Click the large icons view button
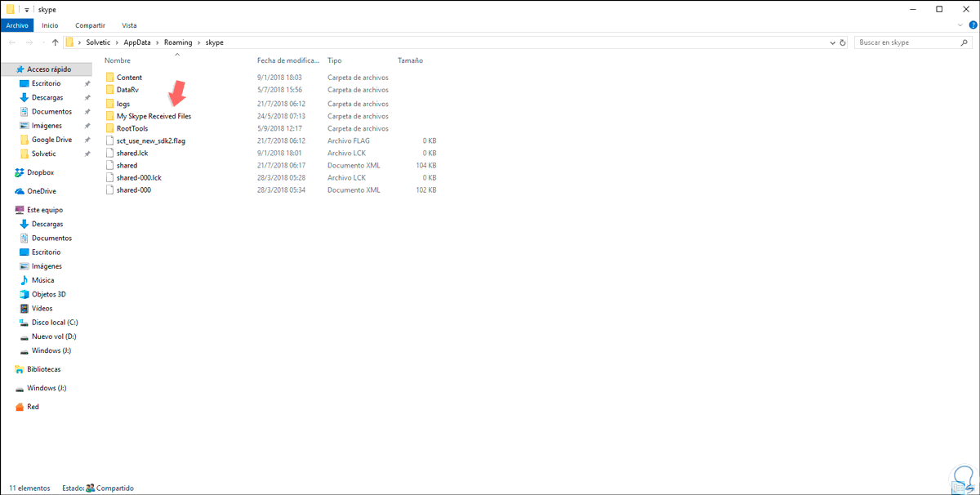 972,488
